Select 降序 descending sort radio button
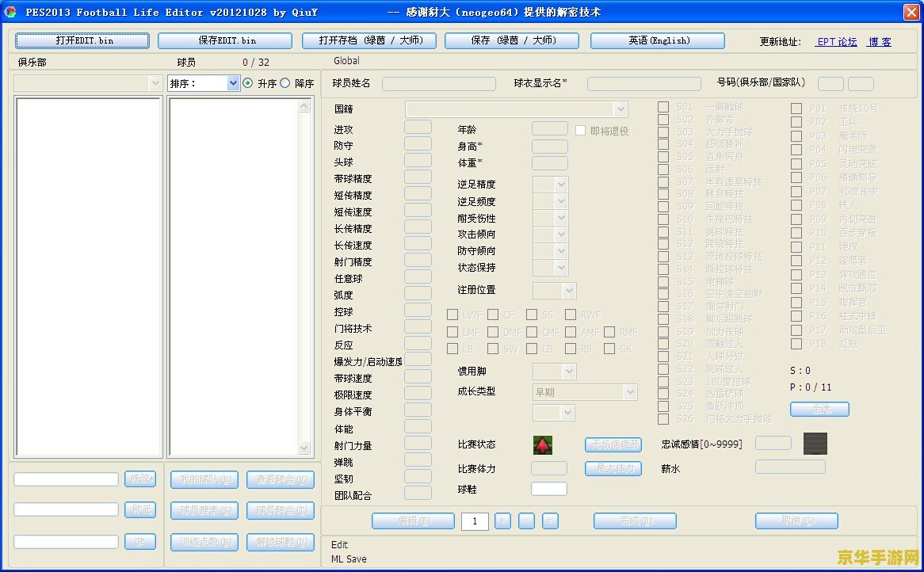The image size is (924, 572). (x=285, y=83)
